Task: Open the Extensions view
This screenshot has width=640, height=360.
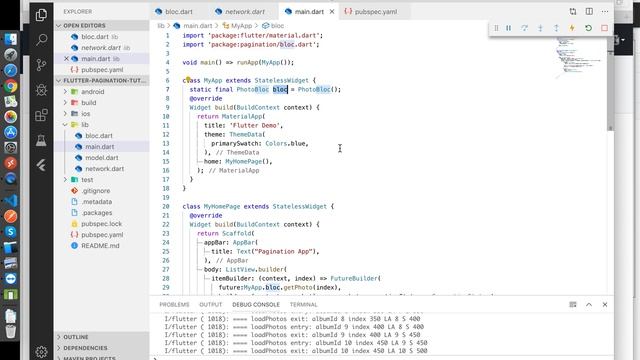Action: pos(41,115)
